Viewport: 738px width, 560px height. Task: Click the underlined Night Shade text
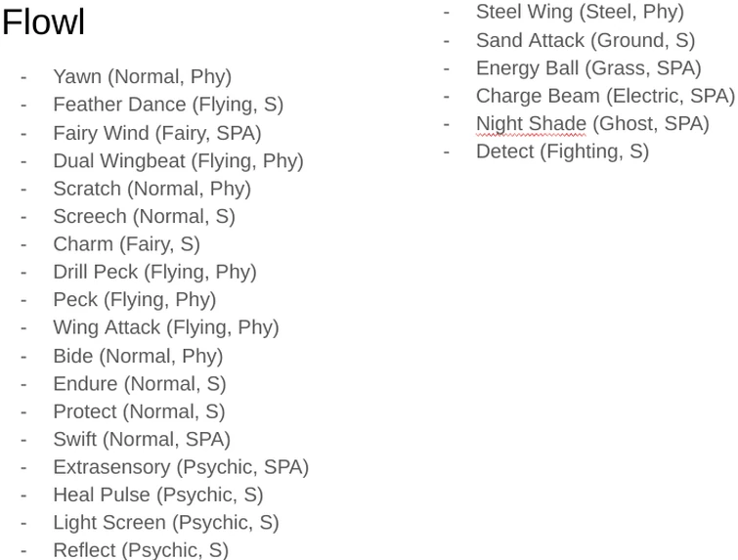coord(531,124)
